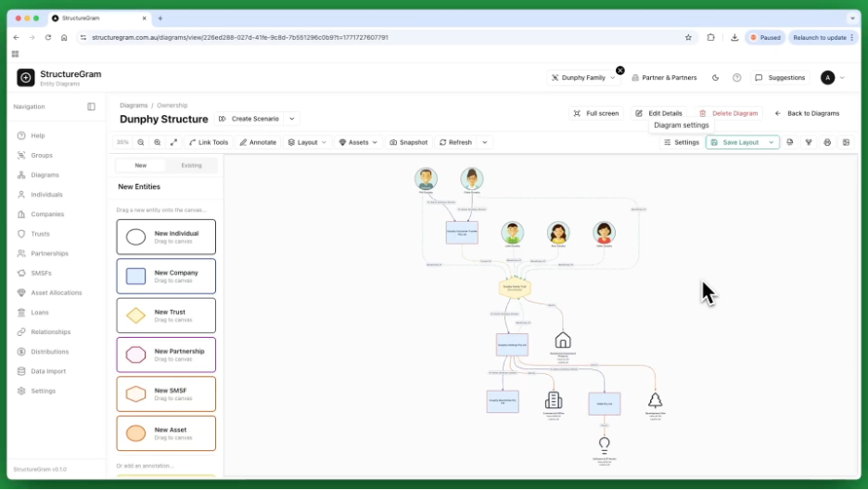
Task: Open Distributions in the sidebar
Action: pos(49,352)
